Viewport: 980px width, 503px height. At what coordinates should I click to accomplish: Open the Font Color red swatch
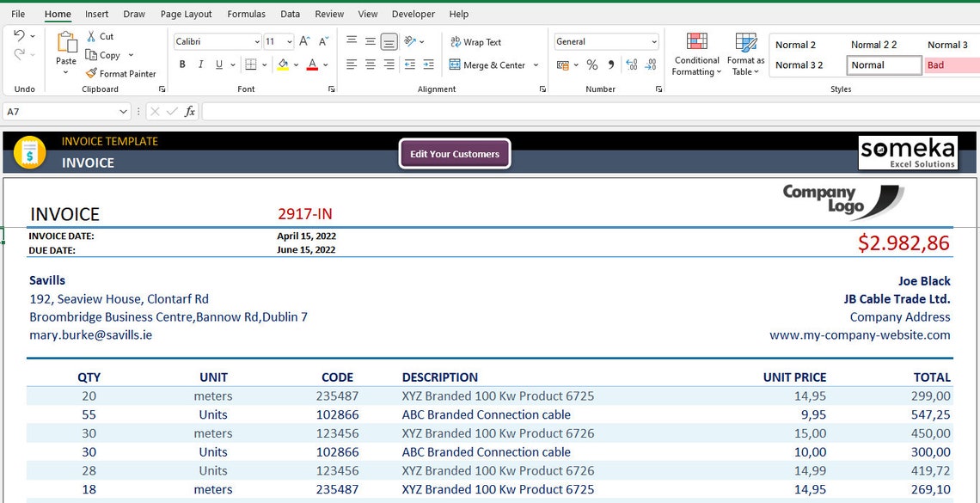311,64
